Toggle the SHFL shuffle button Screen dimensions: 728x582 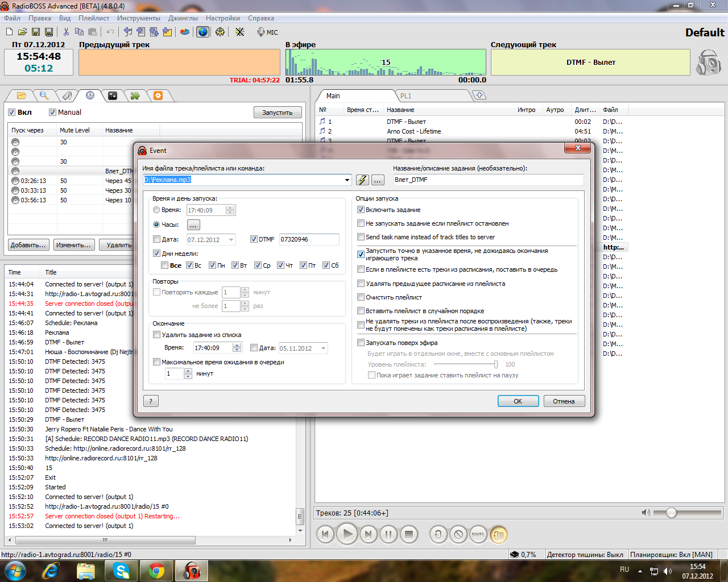(x=478, y=534)
